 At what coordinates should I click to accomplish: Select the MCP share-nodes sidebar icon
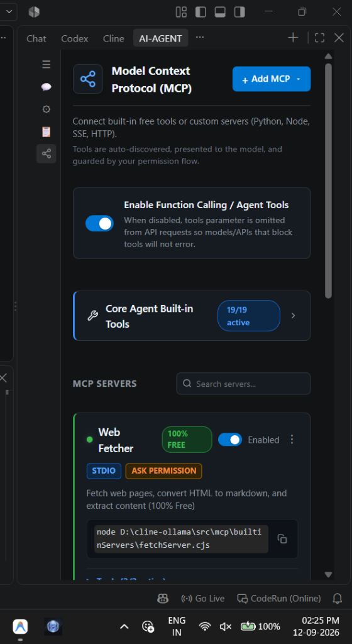(x=47, y=154)
